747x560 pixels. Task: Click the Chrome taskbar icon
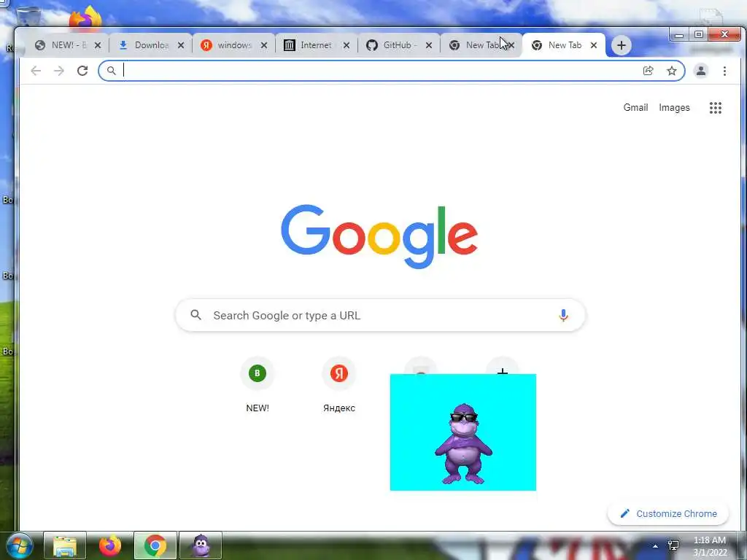point(155,545)
